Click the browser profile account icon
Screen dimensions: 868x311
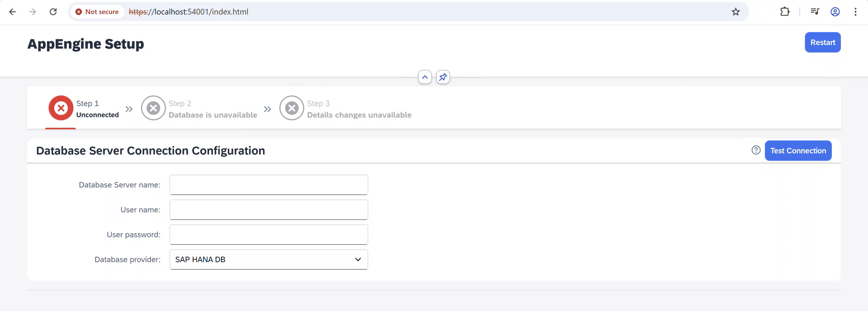coord(835,11)
